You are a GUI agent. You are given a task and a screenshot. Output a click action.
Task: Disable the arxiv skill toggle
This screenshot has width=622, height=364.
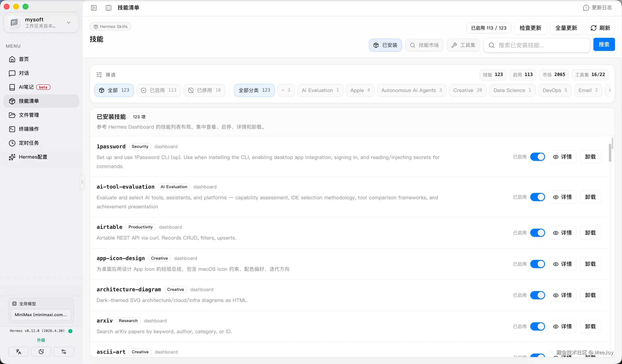(538, 326)
